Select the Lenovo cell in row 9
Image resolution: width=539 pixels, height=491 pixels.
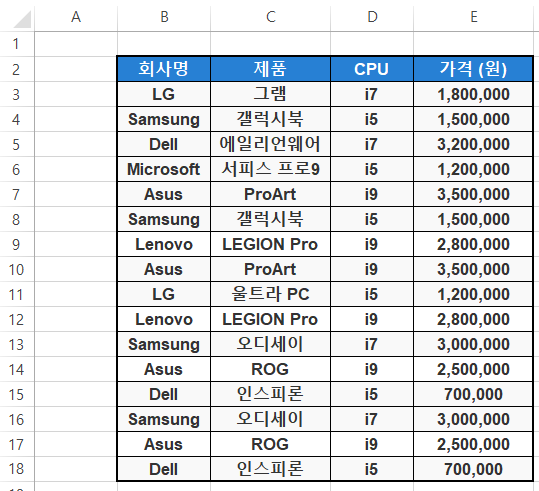point(164,244)
